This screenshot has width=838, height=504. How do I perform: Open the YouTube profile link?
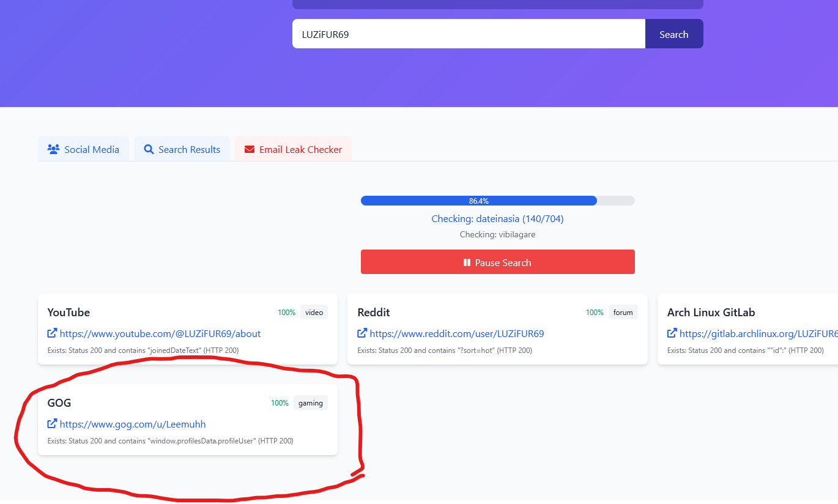click(160, 333)
